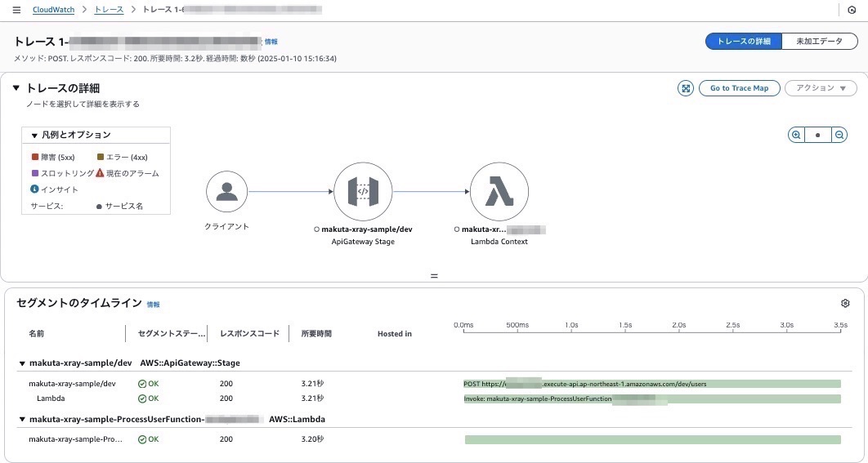Click the 現在のアラーム warning icon
This screenshot has width=868, height=463.
coord(100,173)
